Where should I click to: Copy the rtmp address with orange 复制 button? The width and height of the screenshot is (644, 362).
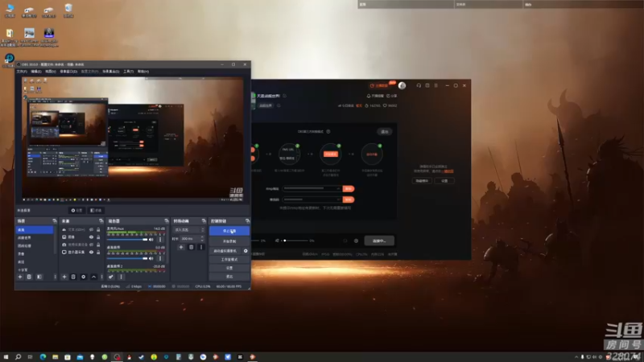(349, 189)
